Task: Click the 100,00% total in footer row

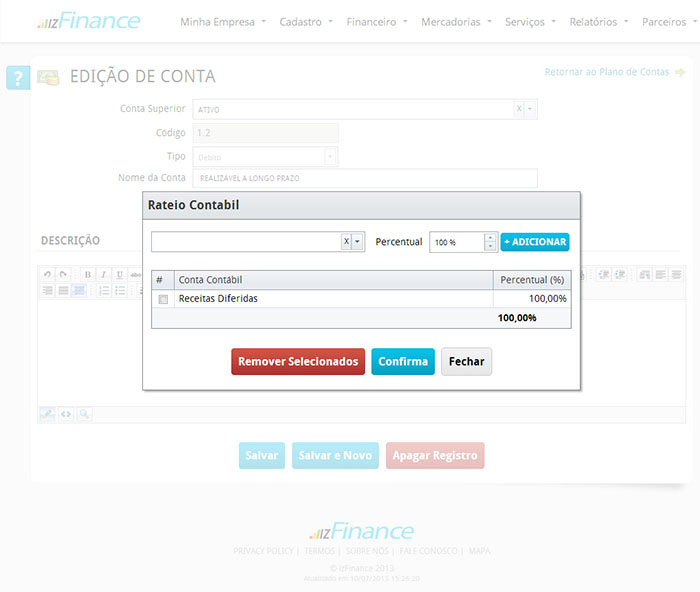Action: click(517, 318)
